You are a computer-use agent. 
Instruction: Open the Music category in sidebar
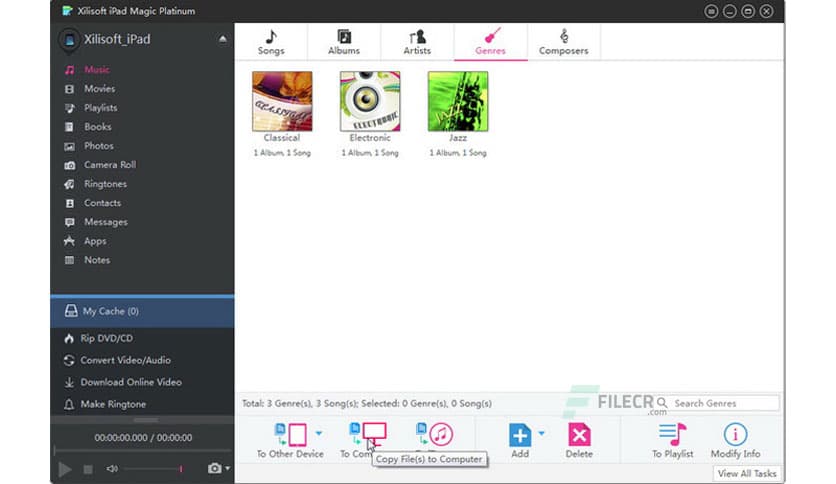[97, 70]
